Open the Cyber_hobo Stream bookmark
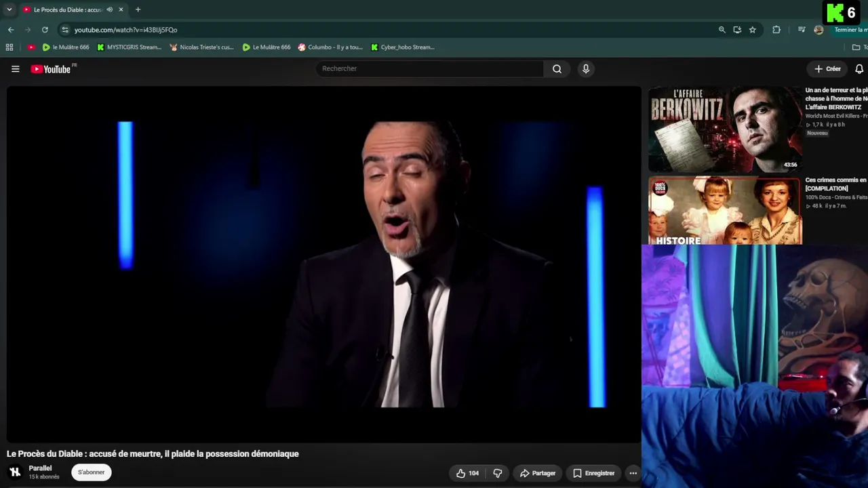Viewport: 868px width, 488px height. point(403,47)
